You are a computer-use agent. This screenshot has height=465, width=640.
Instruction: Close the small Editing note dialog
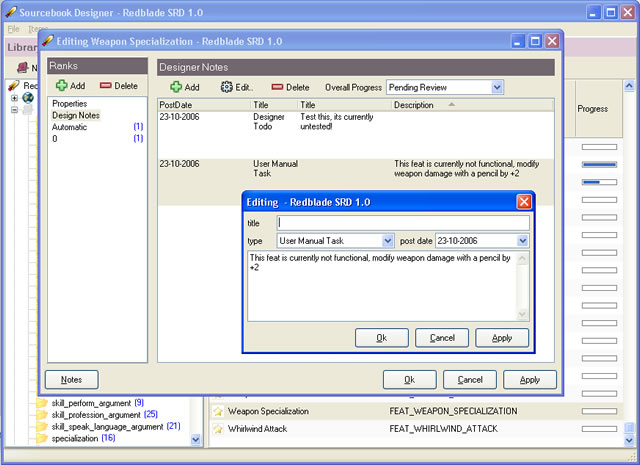coord(524,202)
